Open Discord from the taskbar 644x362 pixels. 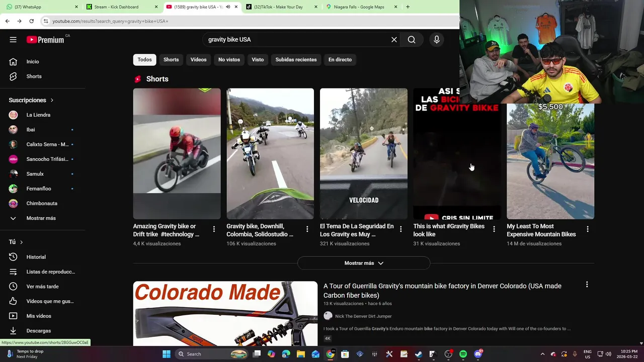[x=478, y=354]
